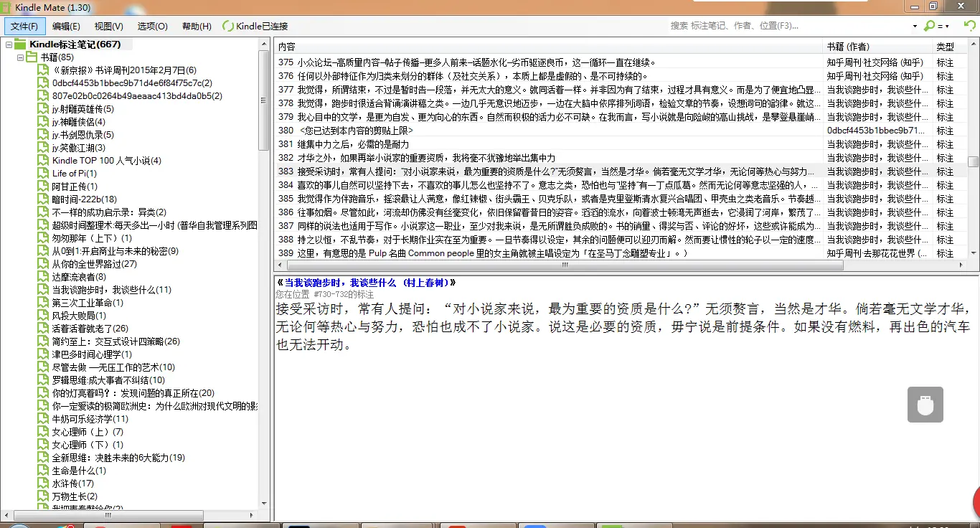Select book 当我谈跑步时，我谈些什么(11)
This screenshot has height=528, width=980.
111,290
